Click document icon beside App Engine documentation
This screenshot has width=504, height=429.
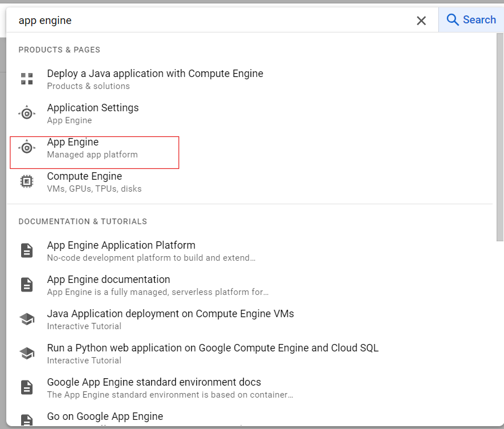tap(27, 285)
